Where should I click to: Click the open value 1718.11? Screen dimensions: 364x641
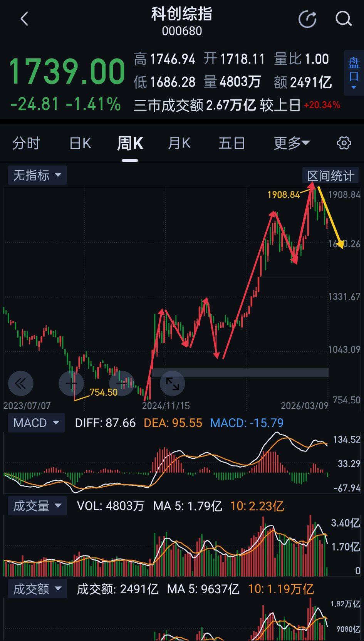tap(243, 59)
